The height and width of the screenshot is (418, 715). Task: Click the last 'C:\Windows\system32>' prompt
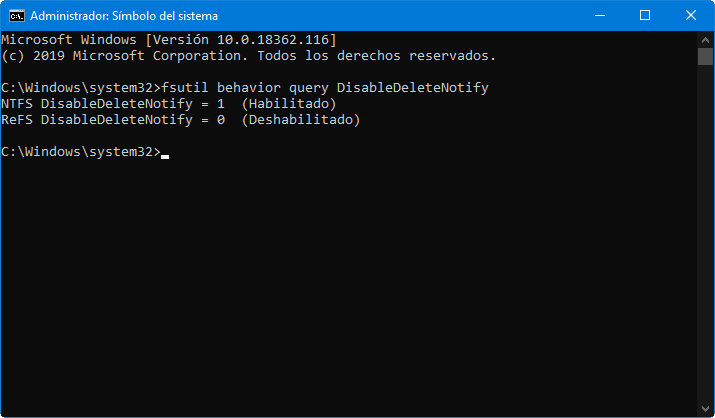tap(80, 152)
